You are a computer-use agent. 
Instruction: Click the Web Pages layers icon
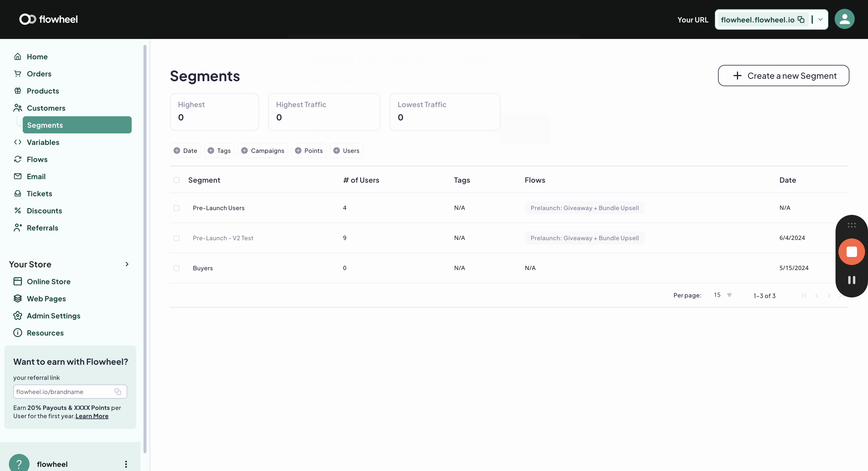(x=17, y=299)
